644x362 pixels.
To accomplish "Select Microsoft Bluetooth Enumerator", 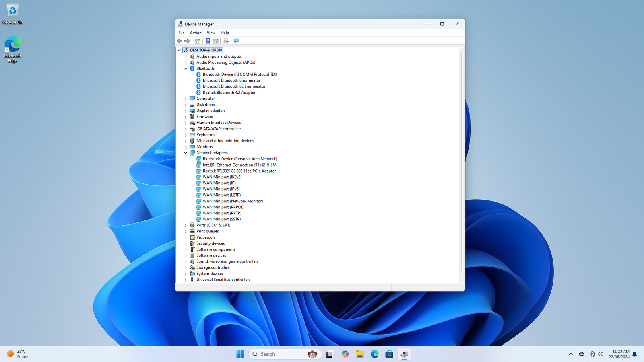I will tap(231, 80).
